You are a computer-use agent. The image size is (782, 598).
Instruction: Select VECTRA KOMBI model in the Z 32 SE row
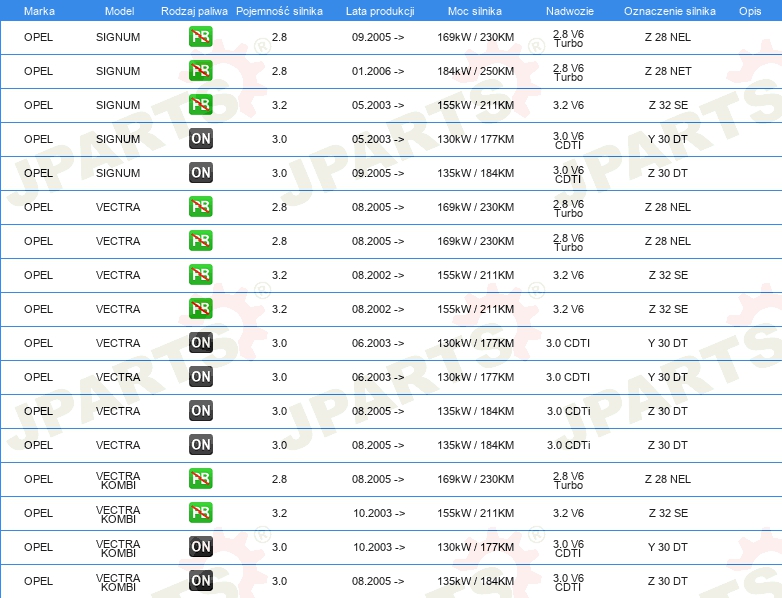pos(118,514)
